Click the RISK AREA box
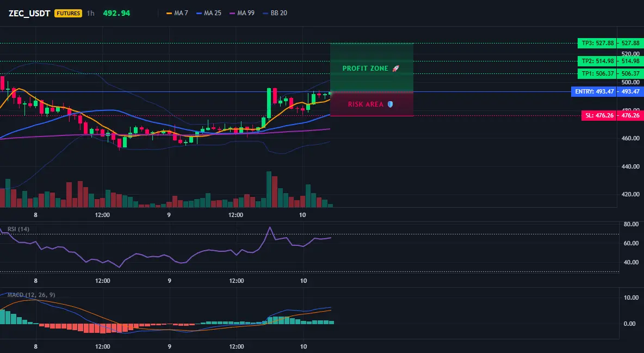Screen dimensions: 644x353 [x=371, y=104]
